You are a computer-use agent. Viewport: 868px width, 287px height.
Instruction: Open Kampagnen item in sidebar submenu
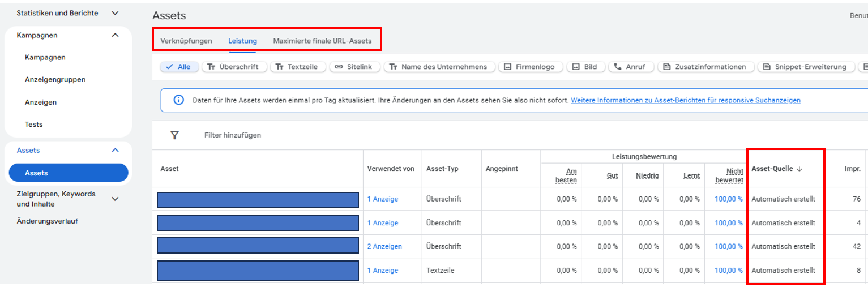pyautogui.click(x=45, y=57)
